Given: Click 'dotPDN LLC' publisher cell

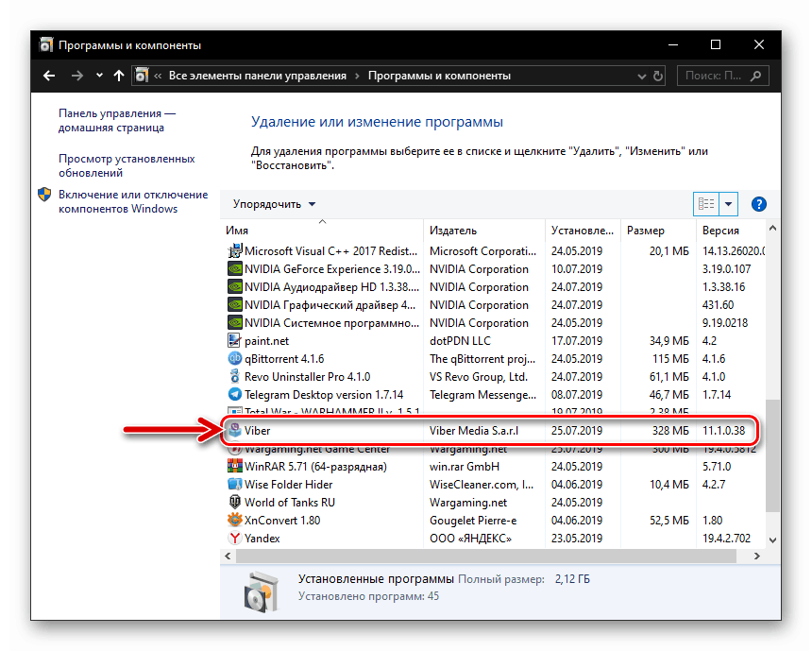Looking at the screenshot, I should 460,341.
